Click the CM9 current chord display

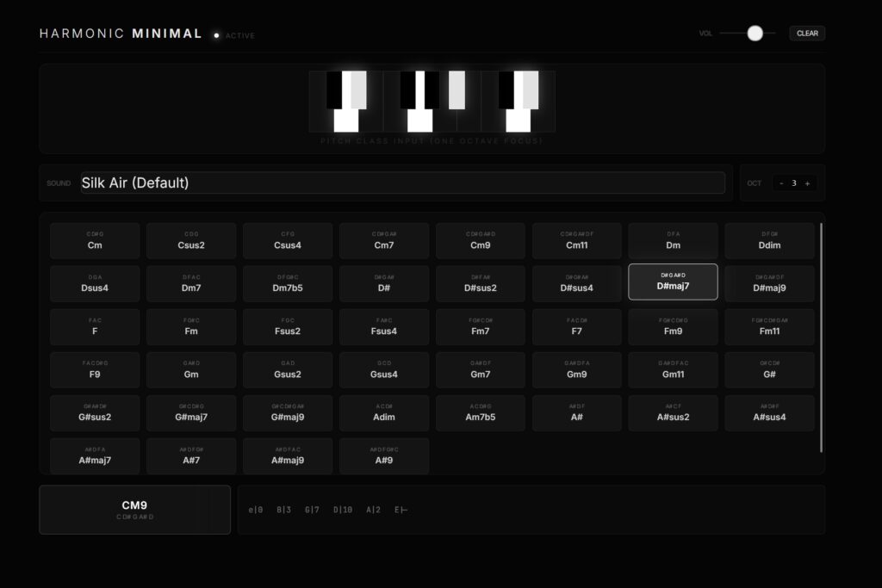click(134, 510)
